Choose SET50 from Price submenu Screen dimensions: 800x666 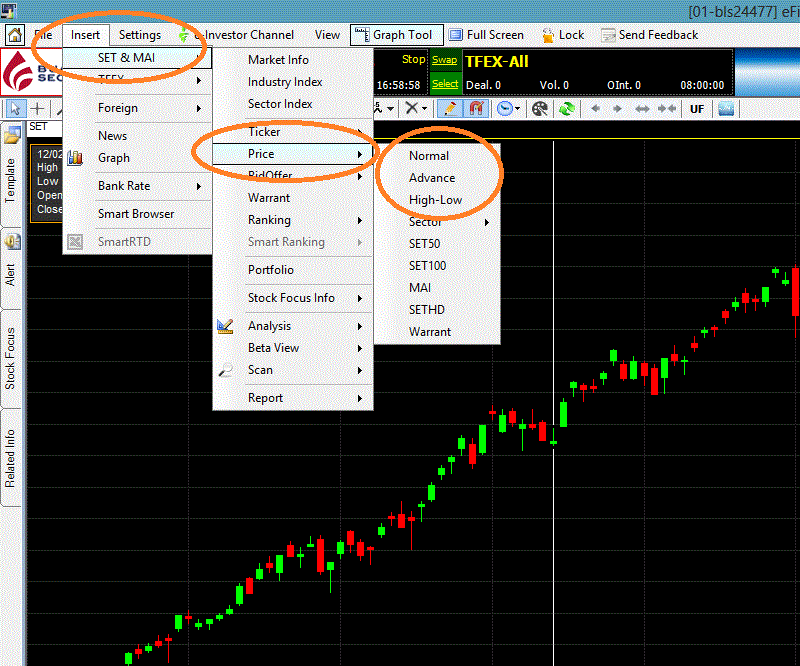tap(424, 244)
